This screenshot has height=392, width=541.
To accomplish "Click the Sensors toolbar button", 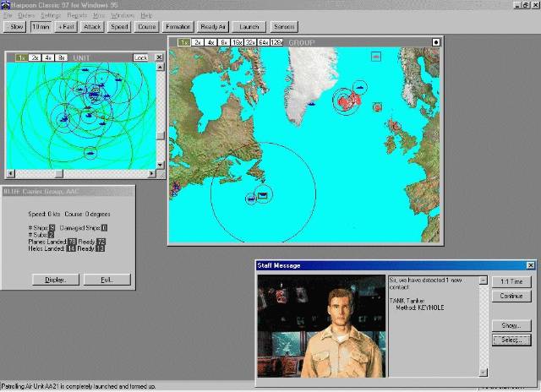I will pyautogui.click(x=284, y=26).
